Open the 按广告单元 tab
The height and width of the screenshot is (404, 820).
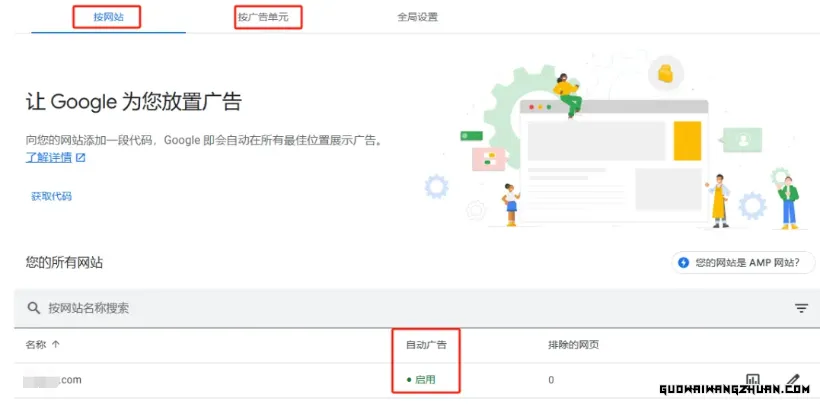[263, 17]
